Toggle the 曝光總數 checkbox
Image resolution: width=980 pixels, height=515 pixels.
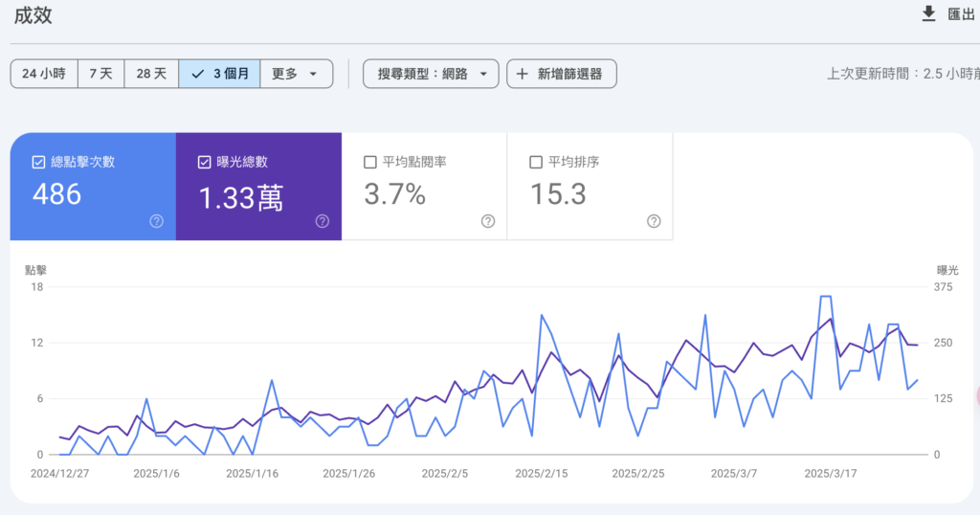tap(204, 163)
